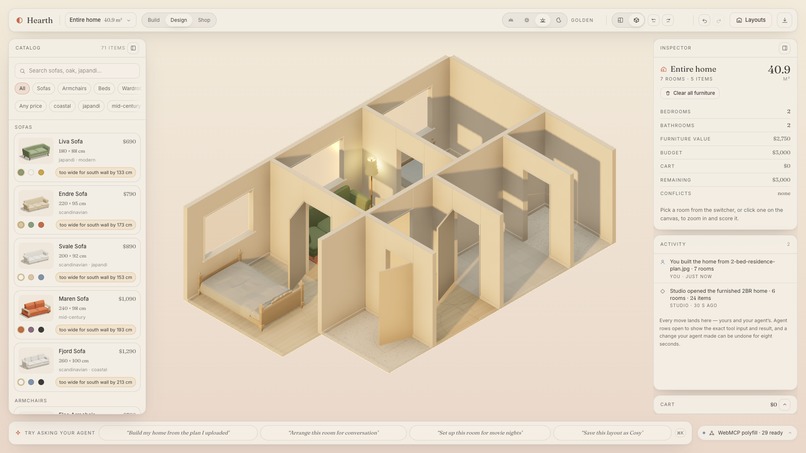The height and width of the screenshot is (453, 806).
Task: Toggle the coastal style filter
Action: pyautogui.click(x=62, y=106)
